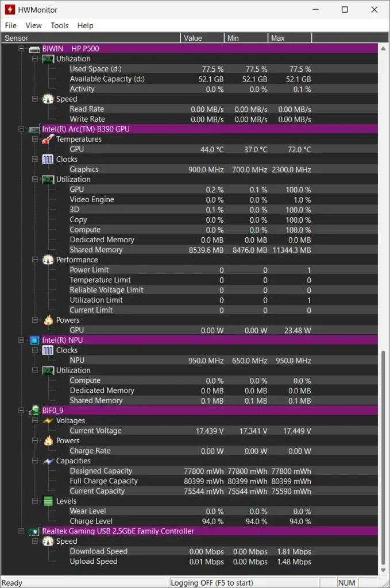Click the Sensor column header

[90, 38]
